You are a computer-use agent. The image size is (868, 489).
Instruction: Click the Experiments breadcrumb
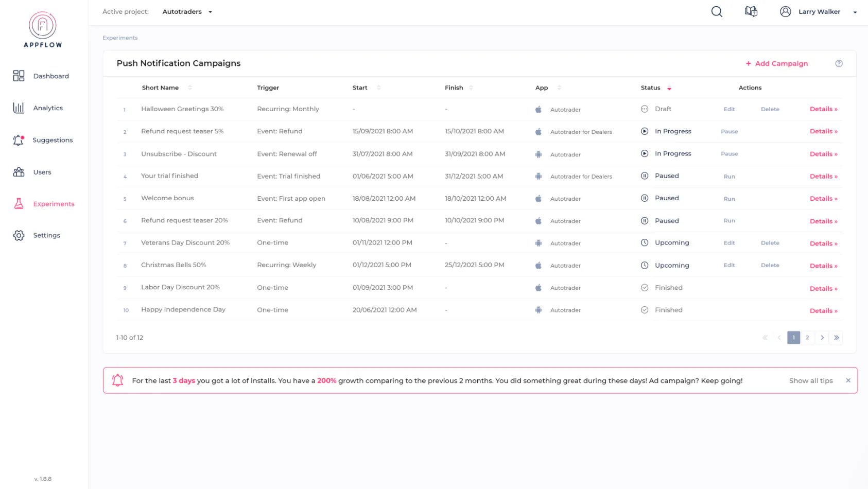point(120,38)
